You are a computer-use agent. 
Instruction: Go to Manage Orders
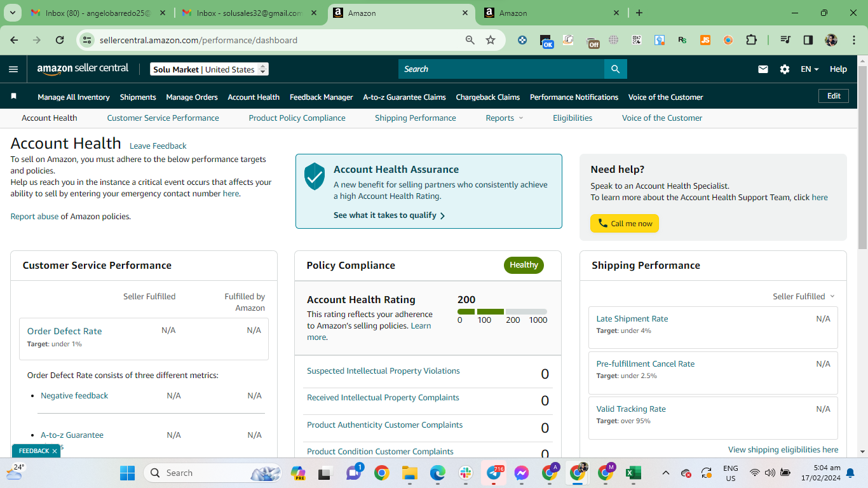[192, 97]
